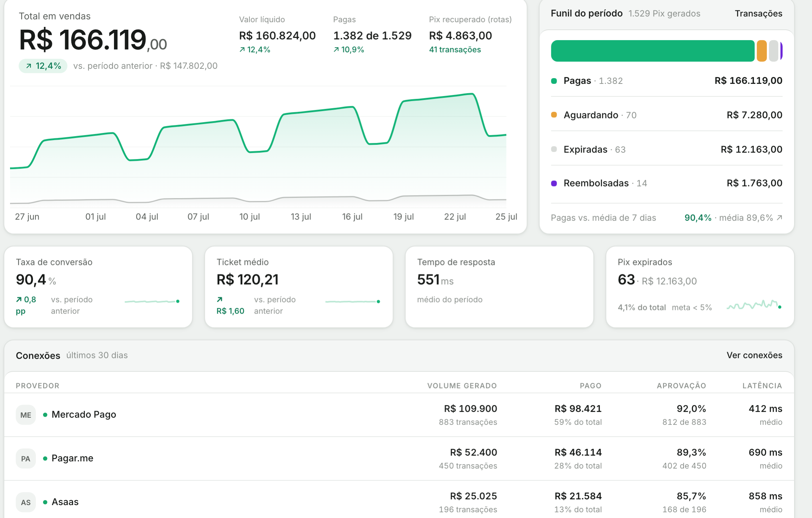812x518 pixels.
Task: Click the green 12,4% growth badge
Action: click(x=43, y=66)
